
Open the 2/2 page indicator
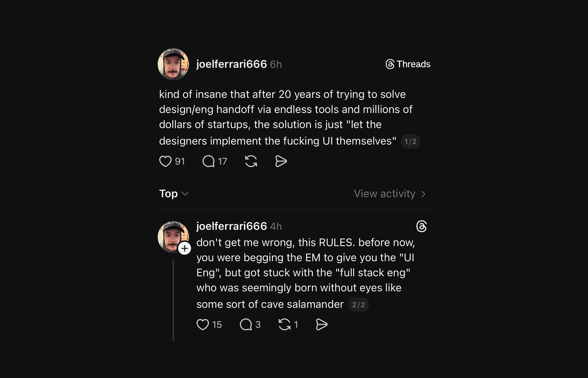358,304
